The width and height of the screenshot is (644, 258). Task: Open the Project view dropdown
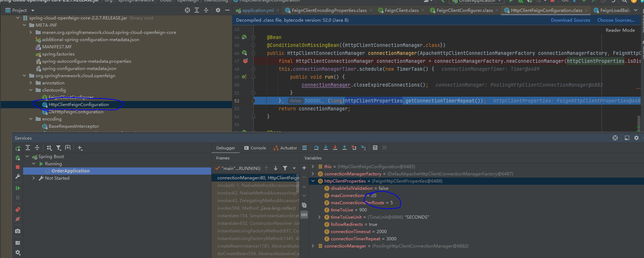(x=33, y=10)
